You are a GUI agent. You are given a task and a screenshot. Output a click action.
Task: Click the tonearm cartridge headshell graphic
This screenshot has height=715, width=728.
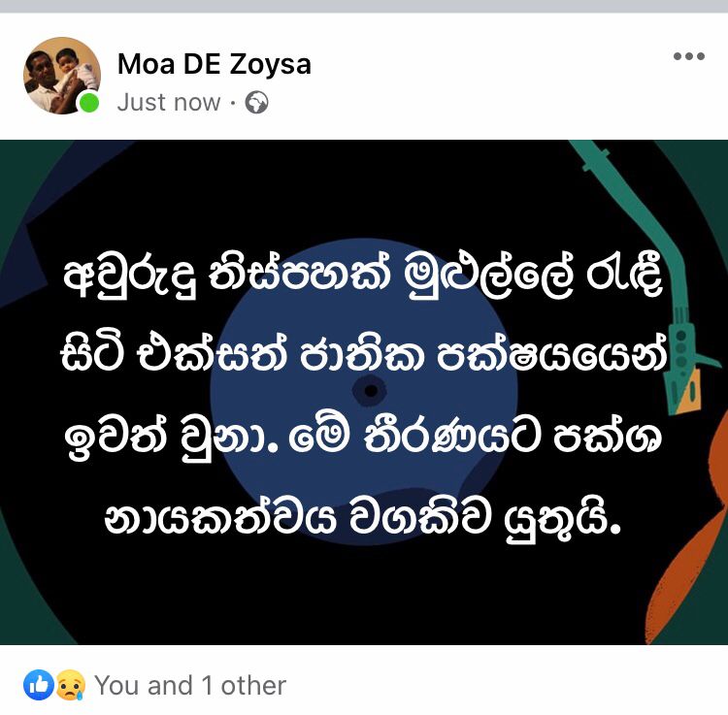pyautogui.click(x=687, y=367)
